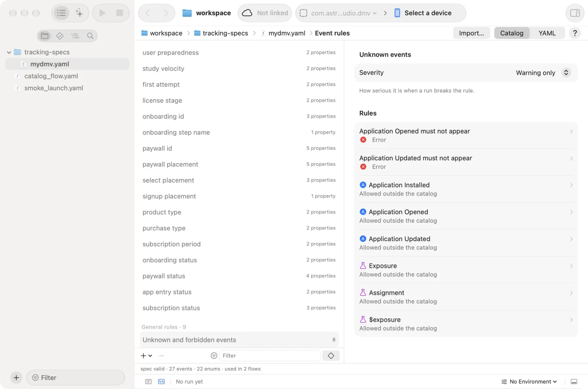Open the No Environment dropdown
The width and height of the screenshot is (588, 389).
coord(529,382)
